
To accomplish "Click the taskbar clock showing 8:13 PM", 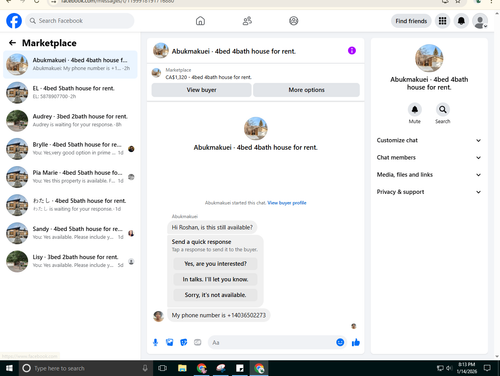I will tap(466, 368).
